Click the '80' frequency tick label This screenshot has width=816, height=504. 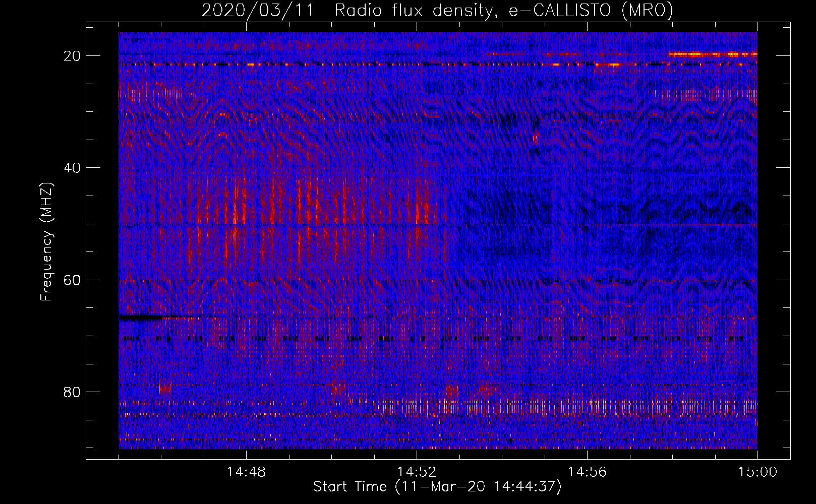point(72,392)
